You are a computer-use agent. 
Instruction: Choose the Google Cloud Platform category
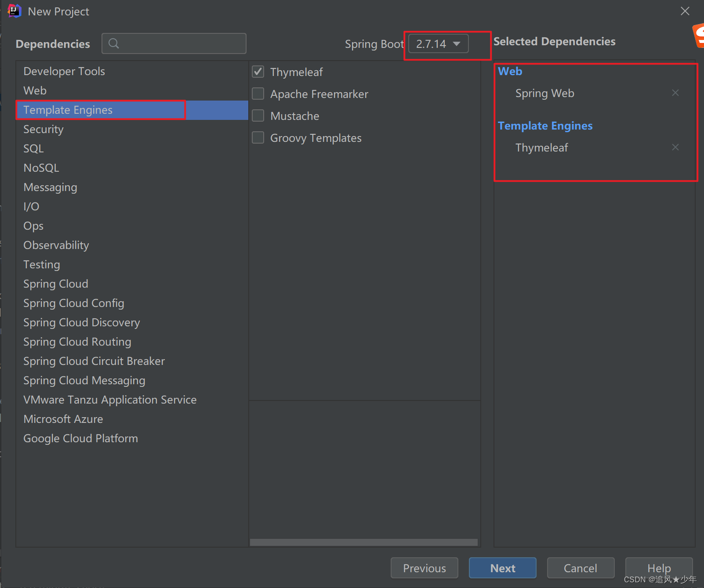click(x=132, y=438)
